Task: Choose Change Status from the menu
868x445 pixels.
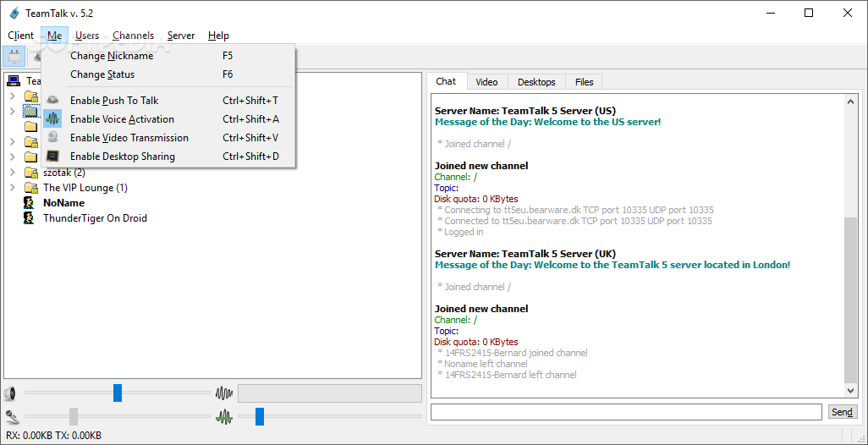Action: [x=168, y=74]
